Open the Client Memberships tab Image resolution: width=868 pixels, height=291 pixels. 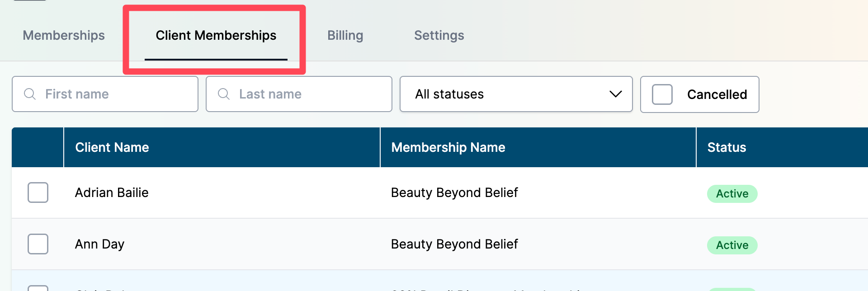coord(216,35)
